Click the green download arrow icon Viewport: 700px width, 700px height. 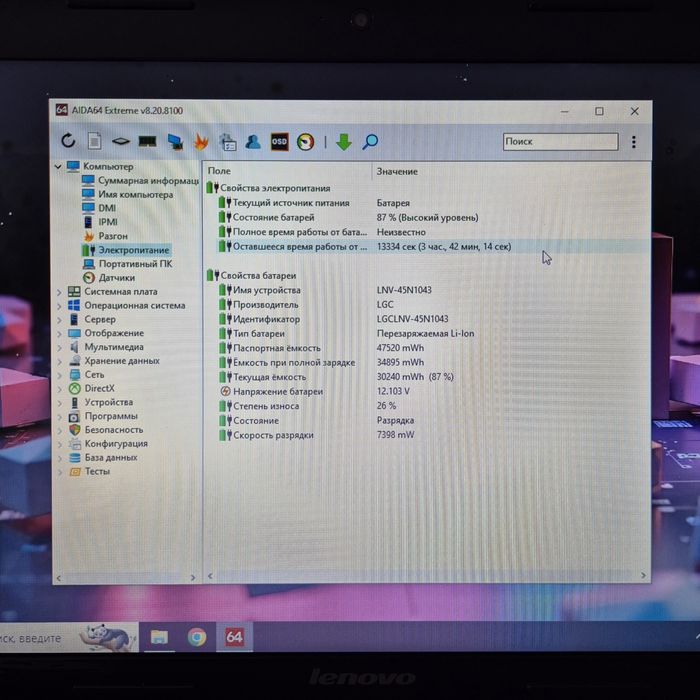click(x=344, y=142)
